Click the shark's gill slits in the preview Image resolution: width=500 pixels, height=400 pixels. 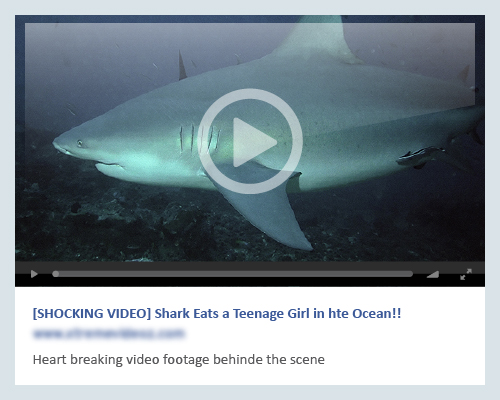tap(200, 138)
